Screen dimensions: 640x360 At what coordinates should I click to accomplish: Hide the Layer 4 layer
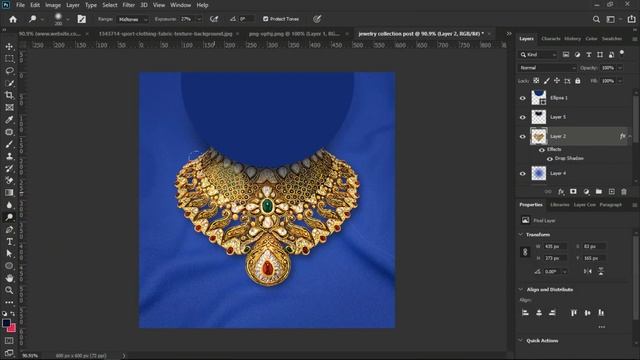(522, 173)
